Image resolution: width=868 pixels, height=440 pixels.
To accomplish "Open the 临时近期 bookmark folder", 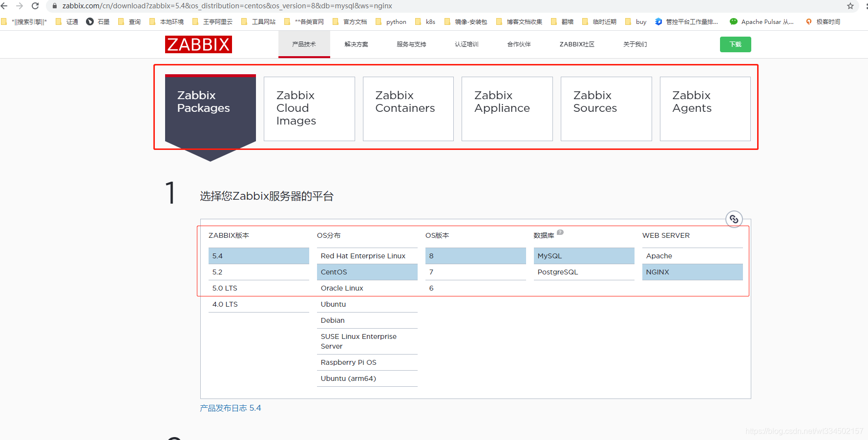I will [599, 21].
